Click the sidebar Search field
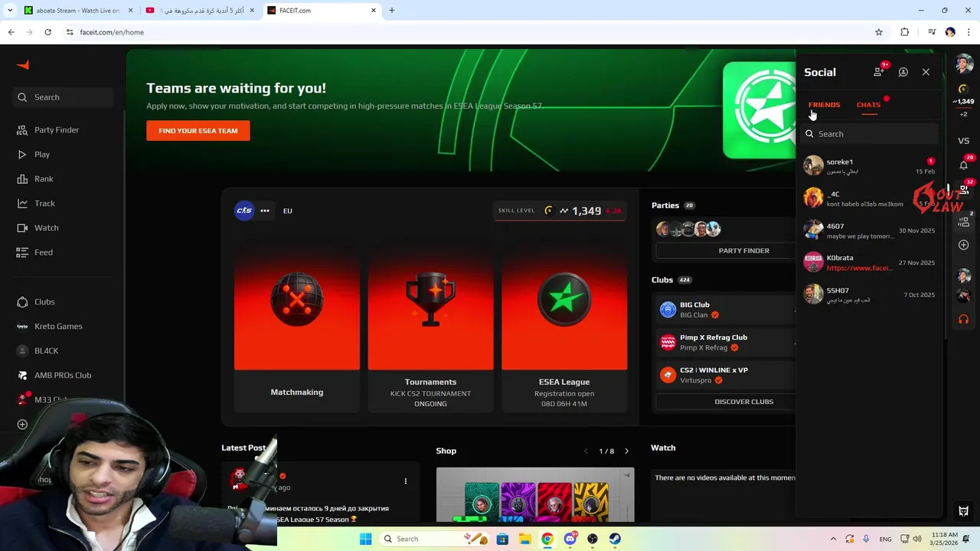980x551 pixels. (x=63, y=97)
